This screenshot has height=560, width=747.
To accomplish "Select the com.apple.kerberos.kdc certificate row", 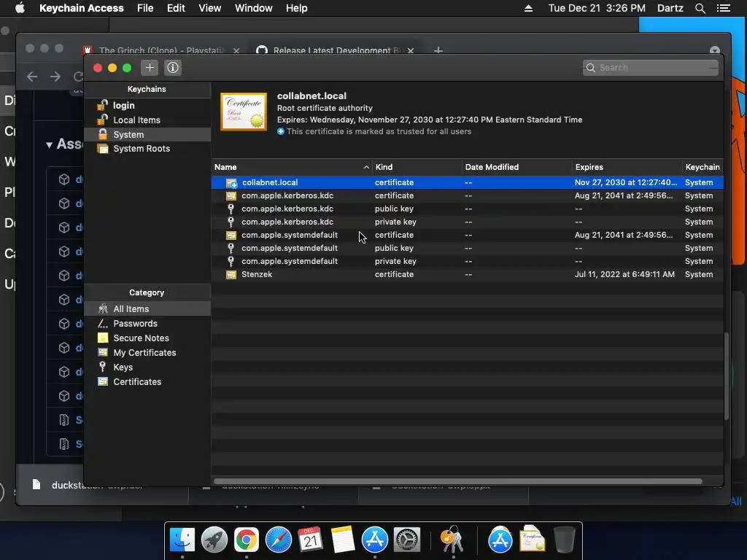I will (468, 195).
